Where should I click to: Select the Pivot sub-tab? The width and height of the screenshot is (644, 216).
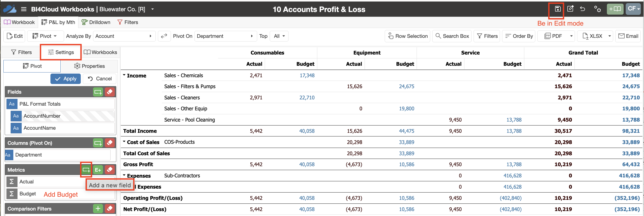[32, 66]
